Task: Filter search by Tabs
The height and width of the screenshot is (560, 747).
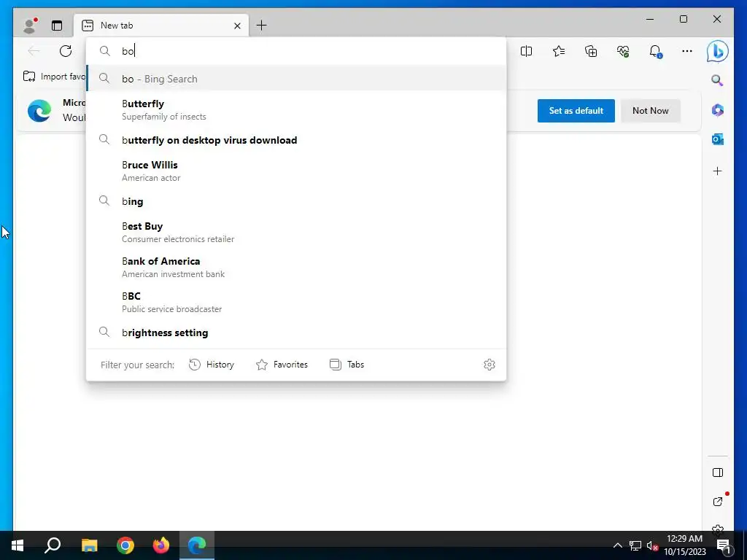Action: click(x=347, y=365)
